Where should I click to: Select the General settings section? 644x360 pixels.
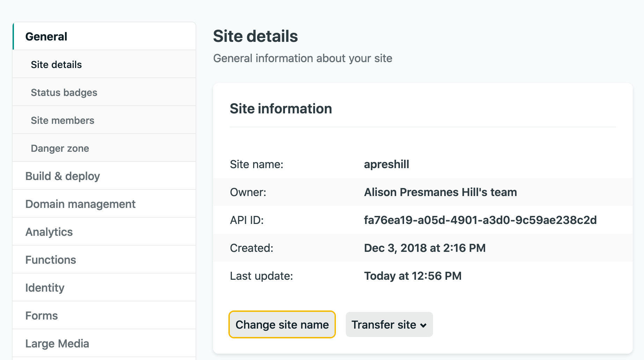104,36
